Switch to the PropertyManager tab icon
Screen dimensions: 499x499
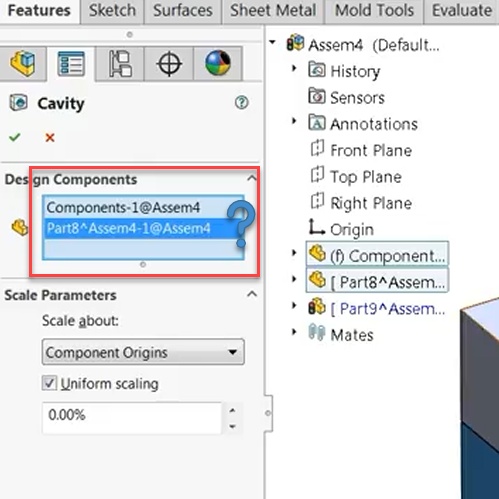coord(71,63)
